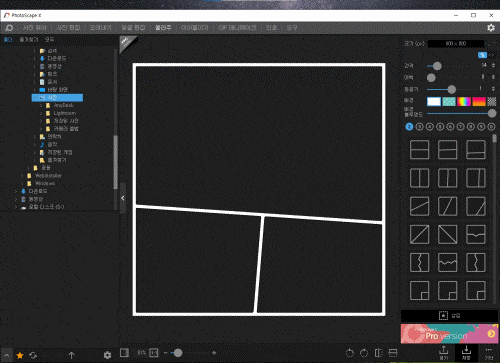Screen dimensions: 500x363
Task: Expand the Windows folder in the tree
Action: coord(22,183)
